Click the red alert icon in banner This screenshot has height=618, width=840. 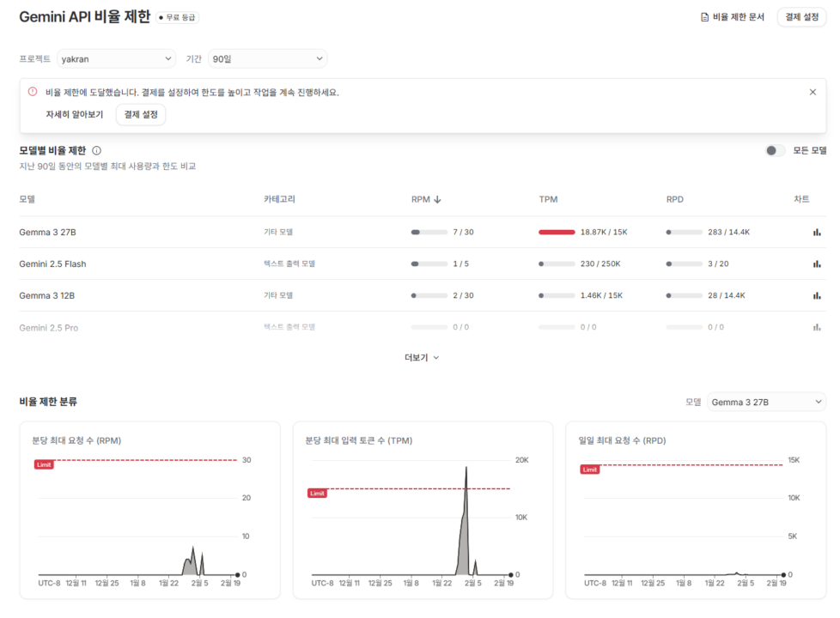point(33,92)
